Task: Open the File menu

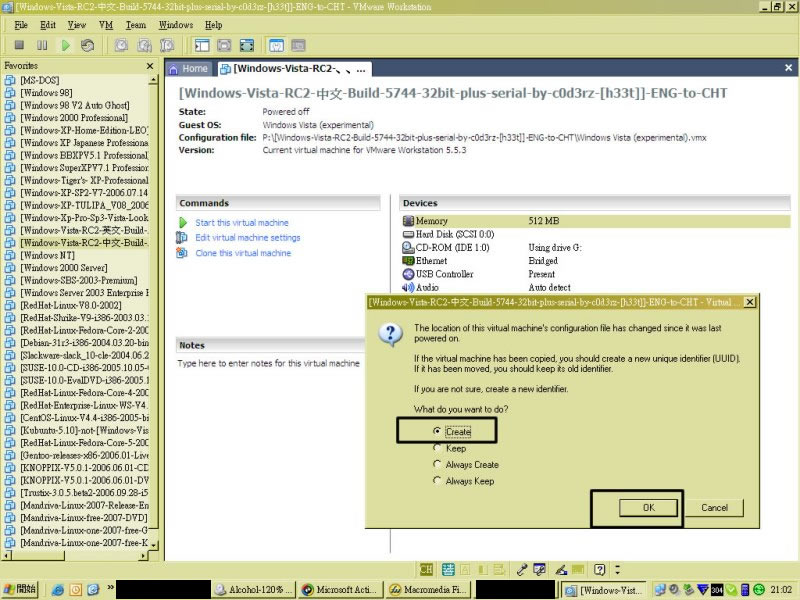Action: (x=21, y=25)
